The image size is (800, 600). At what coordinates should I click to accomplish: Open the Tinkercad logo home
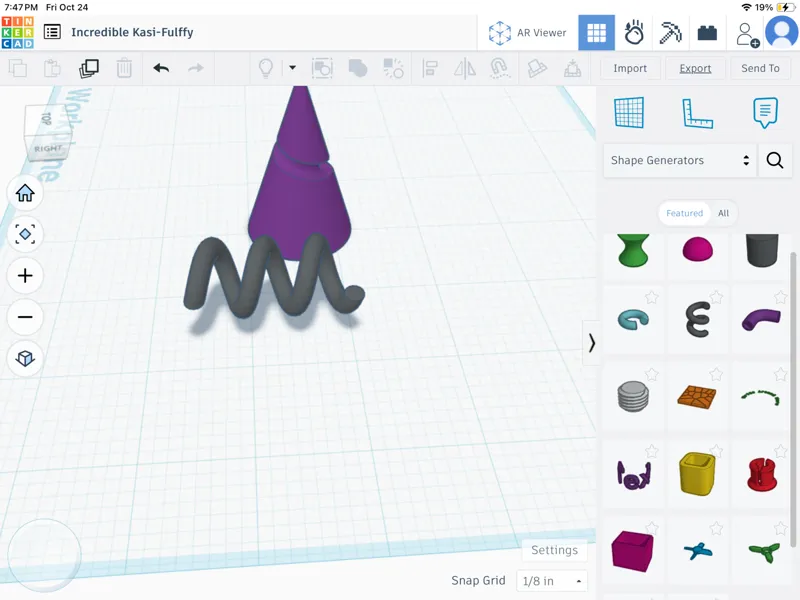click(x=18, y=32)
